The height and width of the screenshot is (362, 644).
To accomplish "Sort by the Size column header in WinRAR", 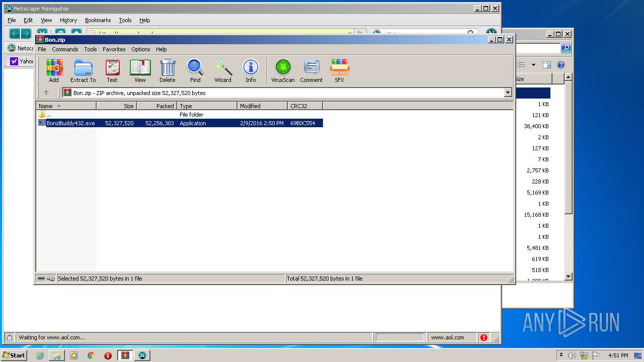I will point(116,106).
